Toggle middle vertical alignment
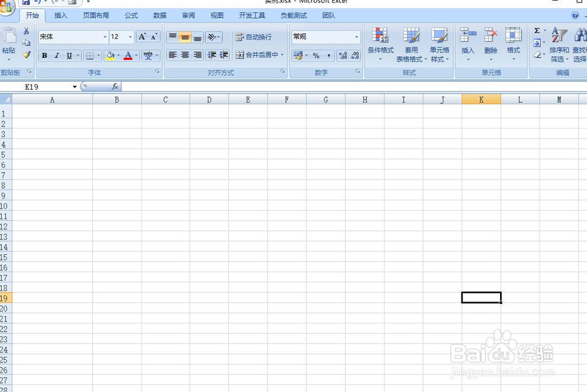Viewport: 587px width, 392px height. [185, 37]
